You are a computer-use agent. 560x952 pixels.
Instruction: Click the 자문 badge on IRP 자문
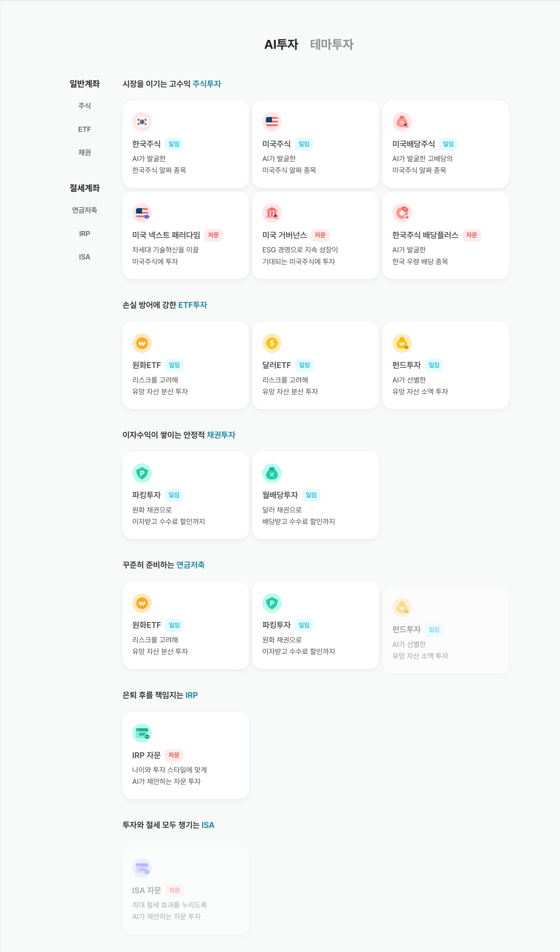click(174, 755)
